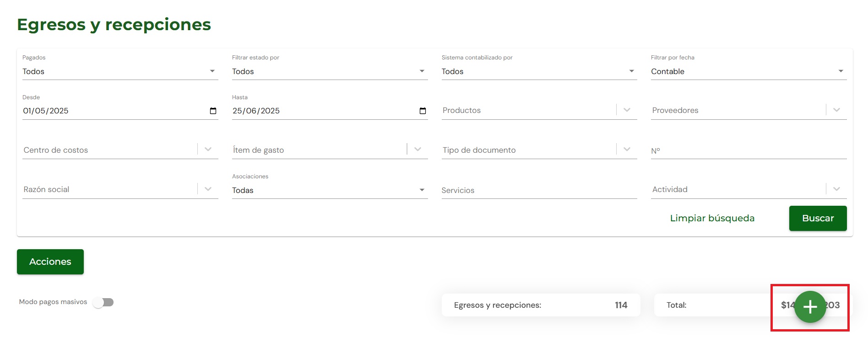Click the Limpiar búsqueda link
868x337 pixels.
pos(712,218)
